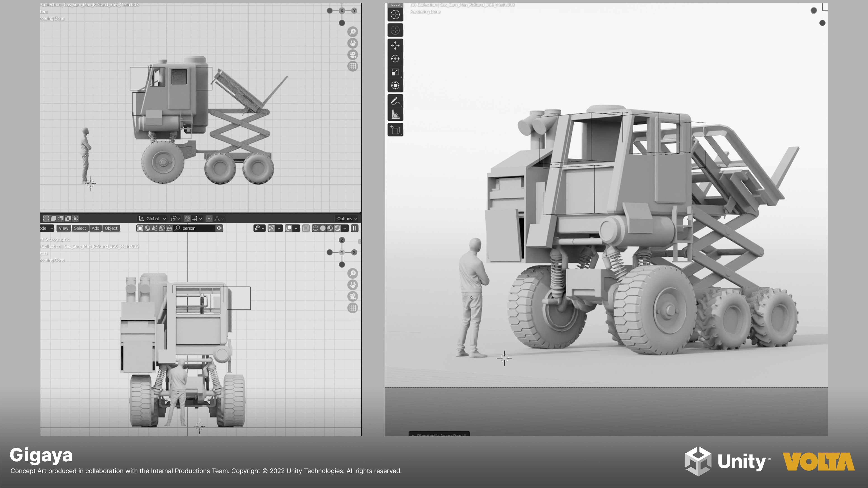Click the pause render preview button
Screen dimensions: 868x488
pyautogui.click(x=355, y=228)
